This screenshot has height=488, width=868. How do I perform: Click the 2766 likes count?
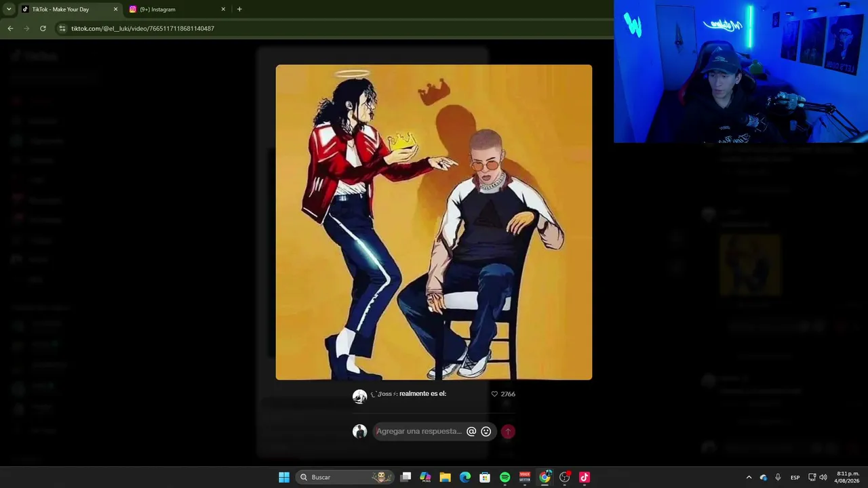coord(508,394)
